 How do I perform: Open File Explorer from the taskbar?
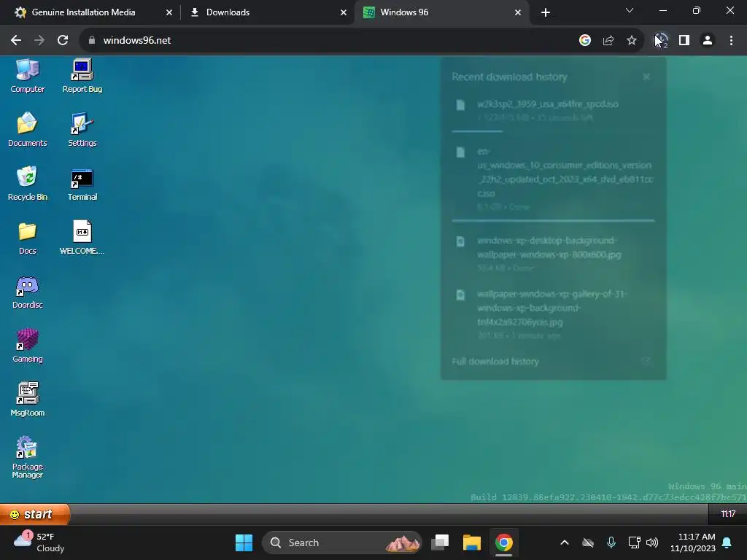472,542
